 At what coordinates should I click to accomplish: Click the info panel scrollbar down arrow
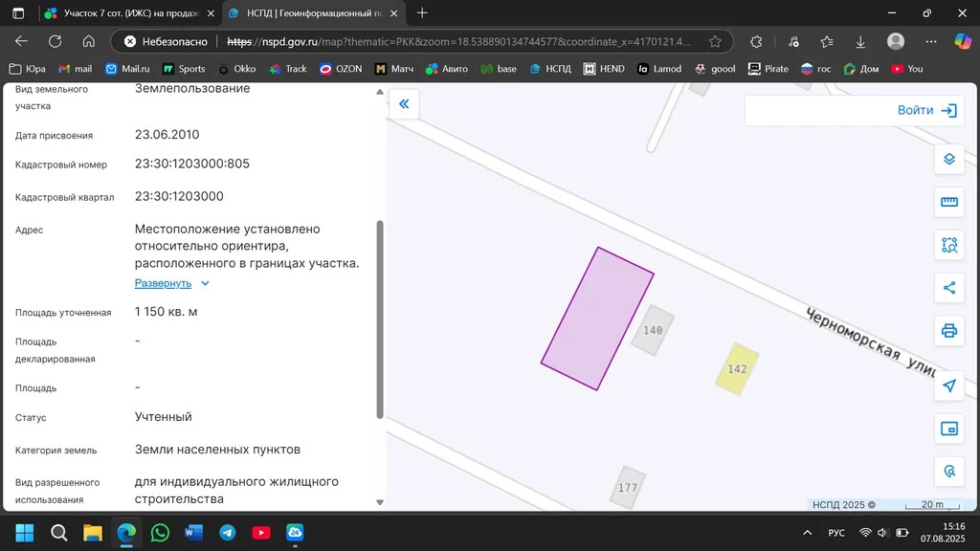point(380,502)
